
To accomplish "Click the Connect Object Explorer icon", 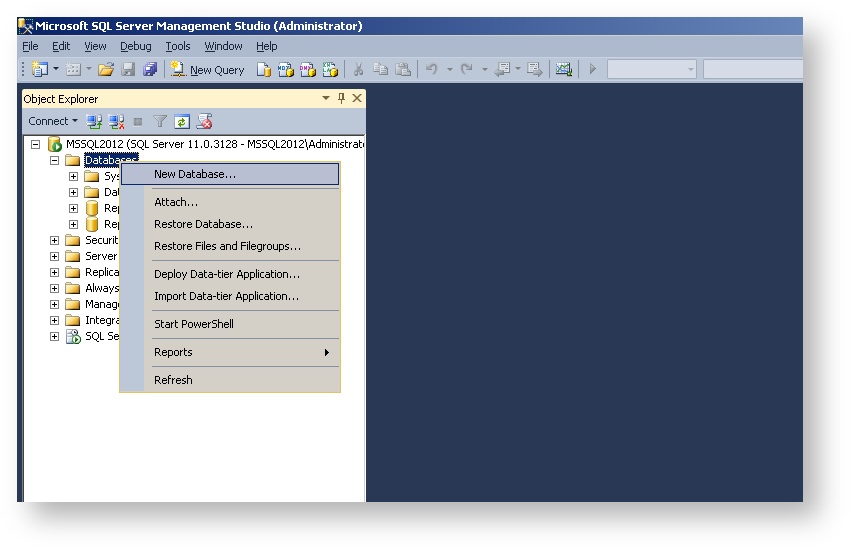I will [94, 122].
